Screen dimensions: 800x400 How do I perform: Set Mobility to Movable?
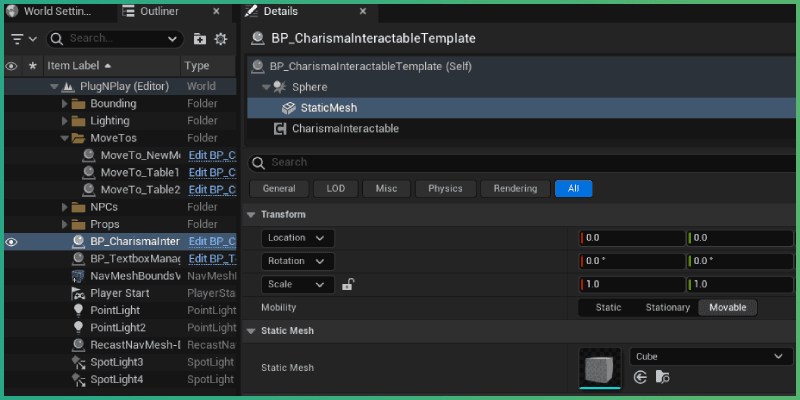pyautogui.click(x=728, y=308)
